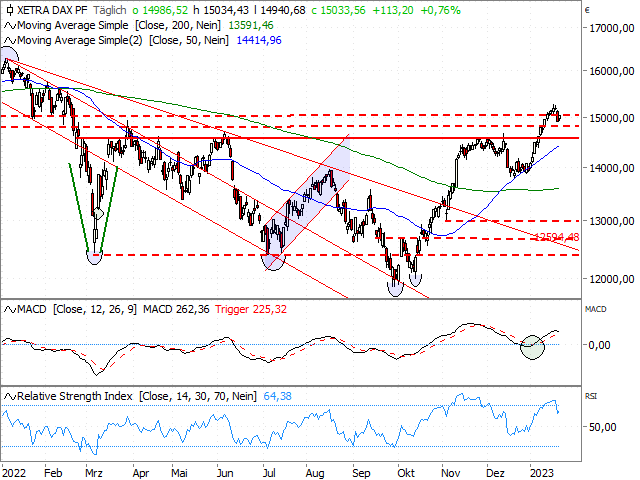640x480 pixels.
Task: Click the 14000,00 price axis label
Action: pos(611,168)
